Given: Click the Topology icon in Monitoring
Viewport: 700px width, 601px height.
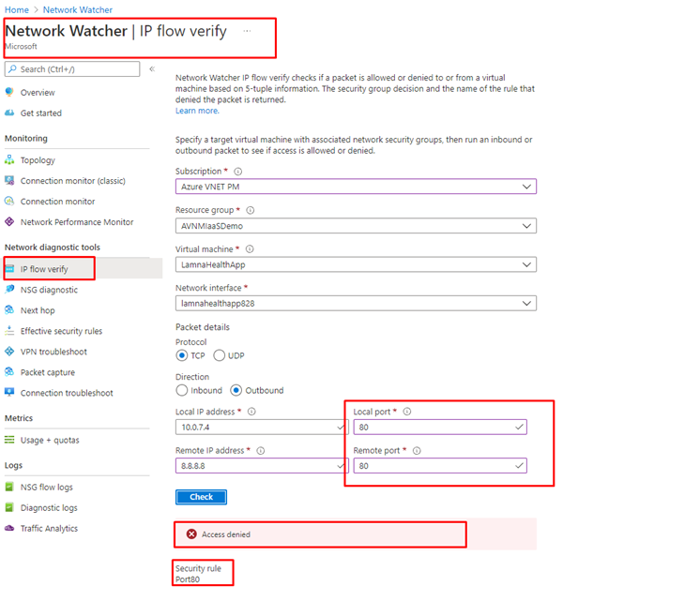Looking at the screenshot, I should 9,159.
